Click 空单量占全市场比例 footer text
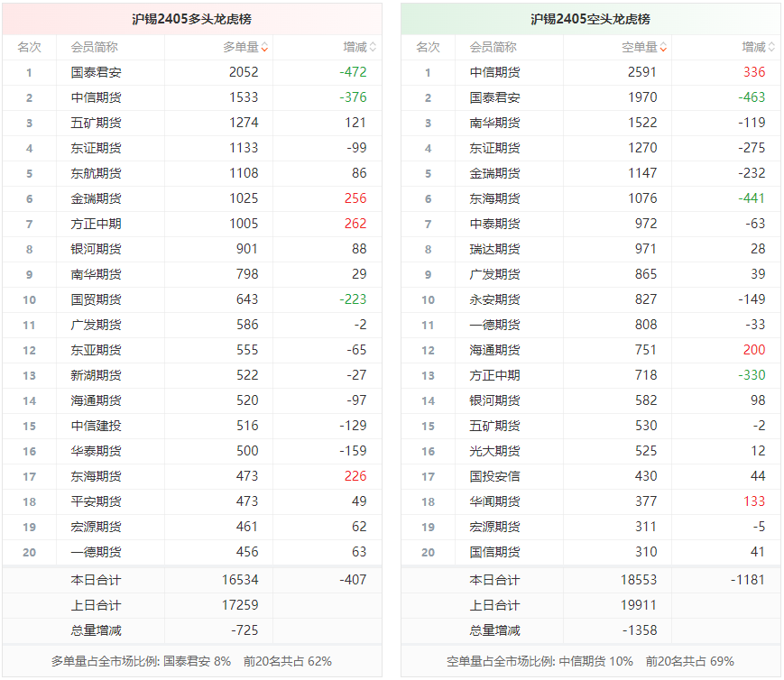The width and height of the screenshot is (784, 680). click(590, 661)
